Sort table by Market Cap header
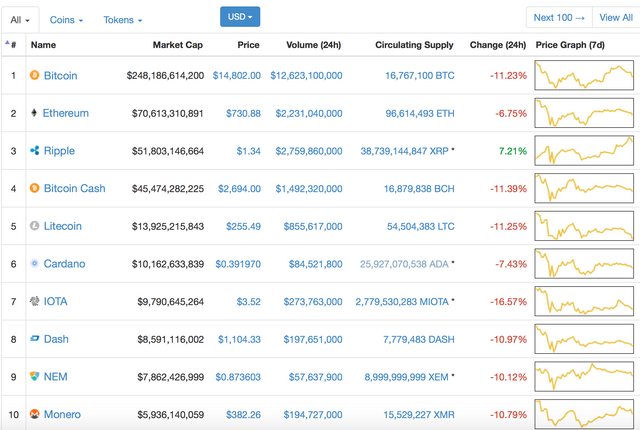This screenshot has height=430, width=640. click(x=178, y=45)
